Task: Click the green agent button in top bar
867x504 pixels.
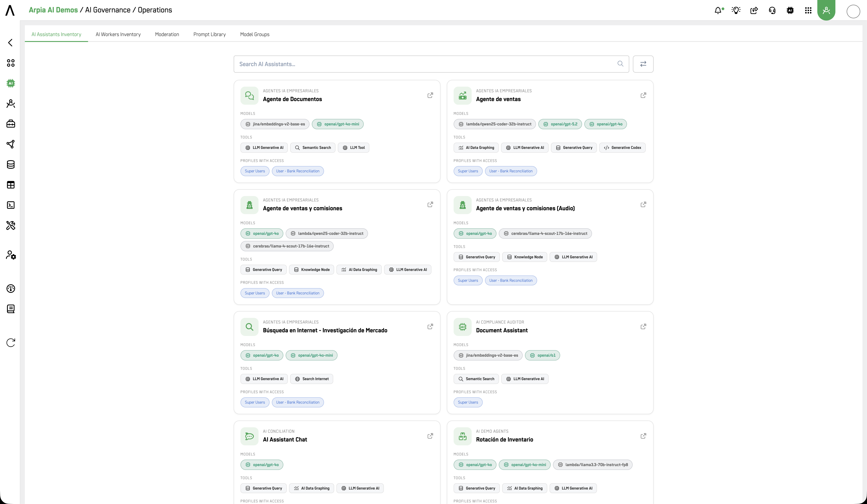Action: click(826, 10)
